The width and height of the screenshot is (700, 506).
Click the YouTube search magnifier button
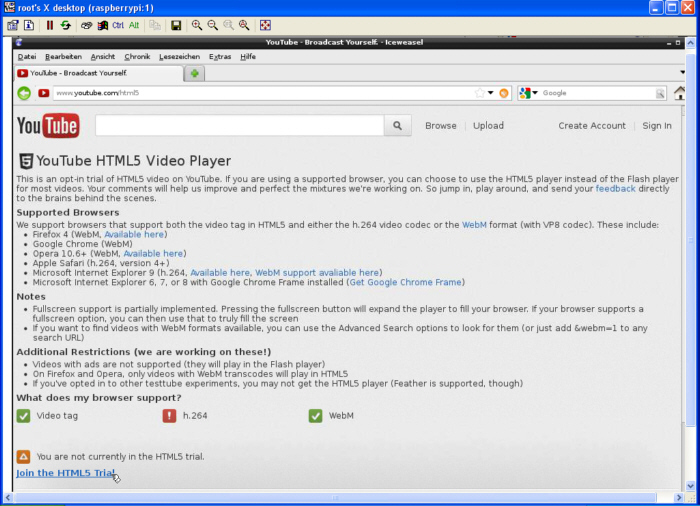click(x=397, y=126)
